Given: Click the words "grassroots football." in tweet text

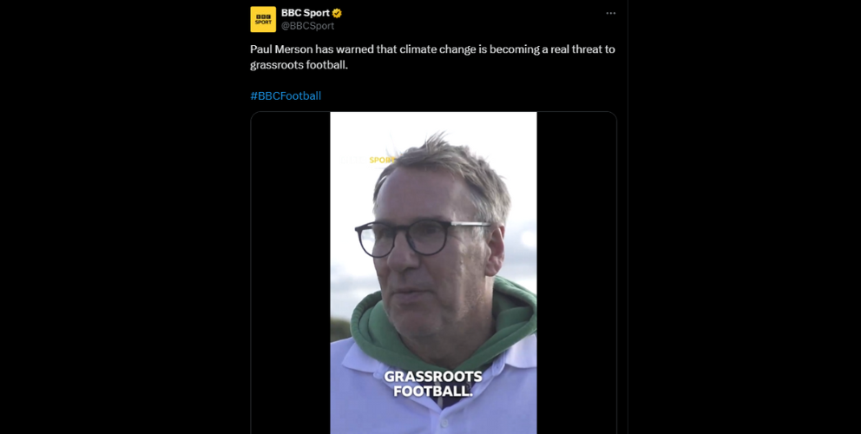Looking at the screenshot, I should point(299,65).
